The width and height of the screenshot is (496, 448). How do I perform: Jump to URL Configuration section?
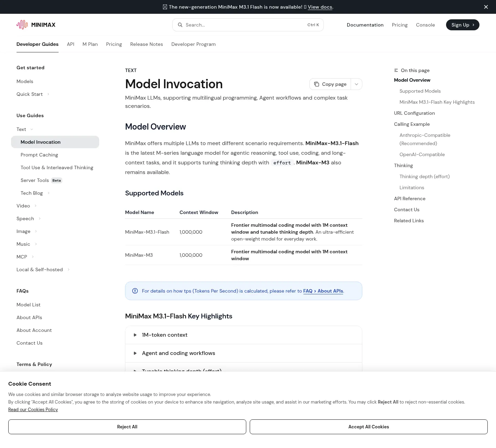[x=414, y=113]
